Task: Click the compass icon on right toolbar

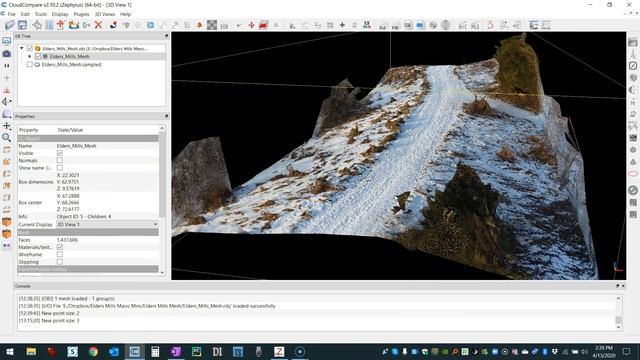Action: point(633,66)
